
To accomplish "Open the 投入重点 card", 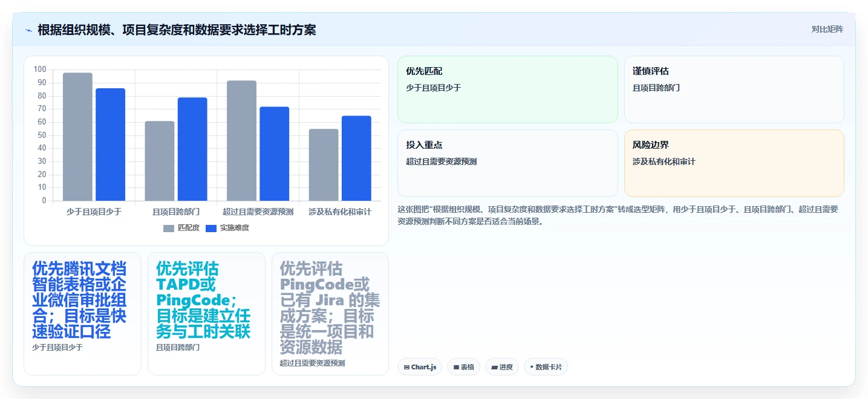I will pyautogui.click(x=507, y=163).
